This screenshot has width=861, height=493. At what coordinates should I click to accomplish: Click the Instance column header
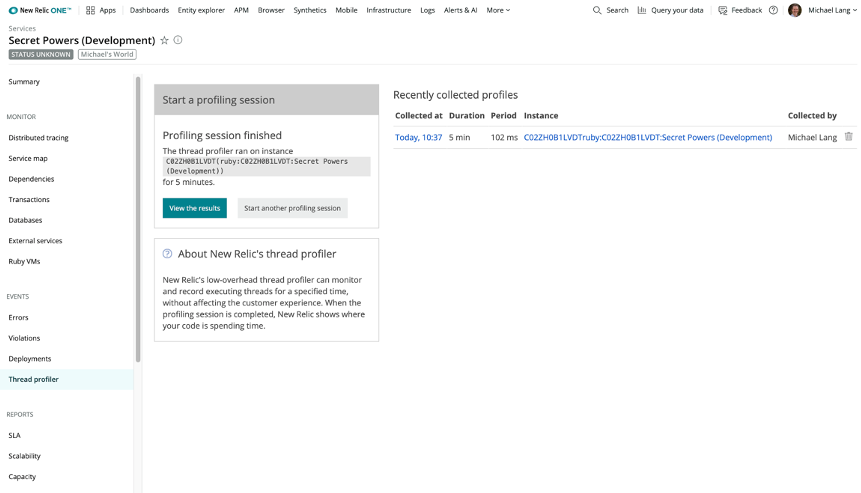tap(541, 116)
